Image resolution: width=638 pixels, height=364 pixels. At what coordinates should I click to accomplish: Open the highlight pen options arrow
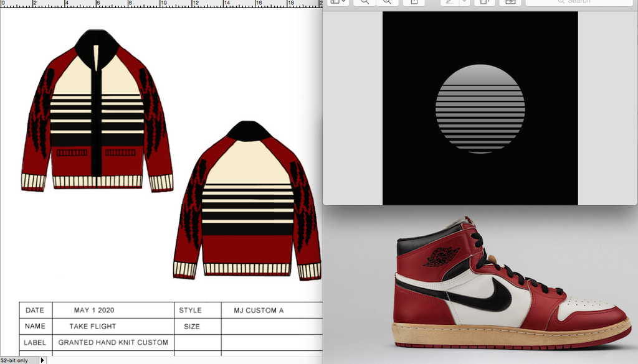click(464, 2)
